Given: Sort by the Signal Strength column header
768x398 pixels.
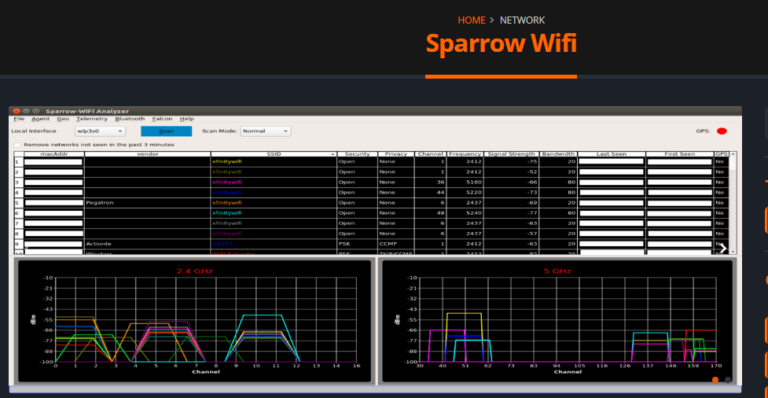Looking at the screenshot, I should pos(511,154).
